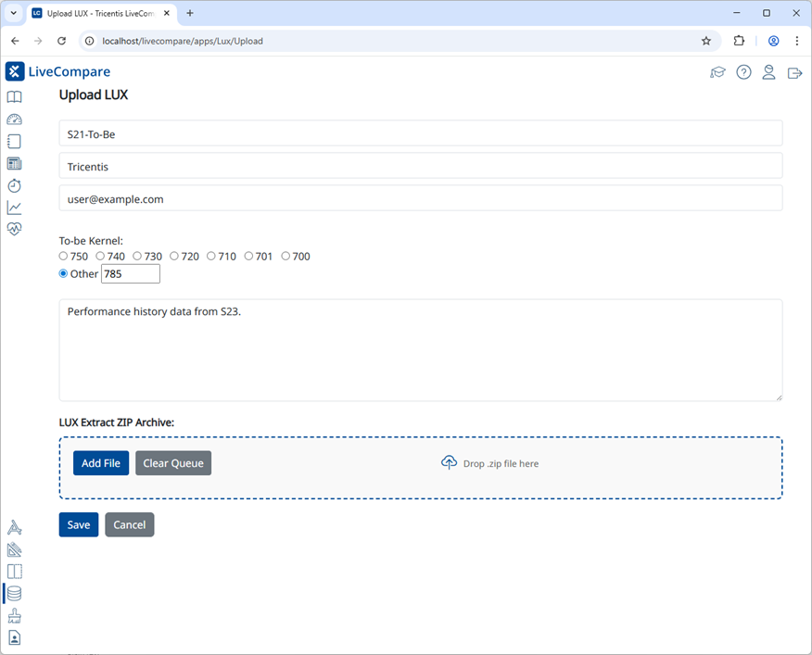Click the logout icon top right
This screenshot has height=655, width=812.
tap(794, 71)
